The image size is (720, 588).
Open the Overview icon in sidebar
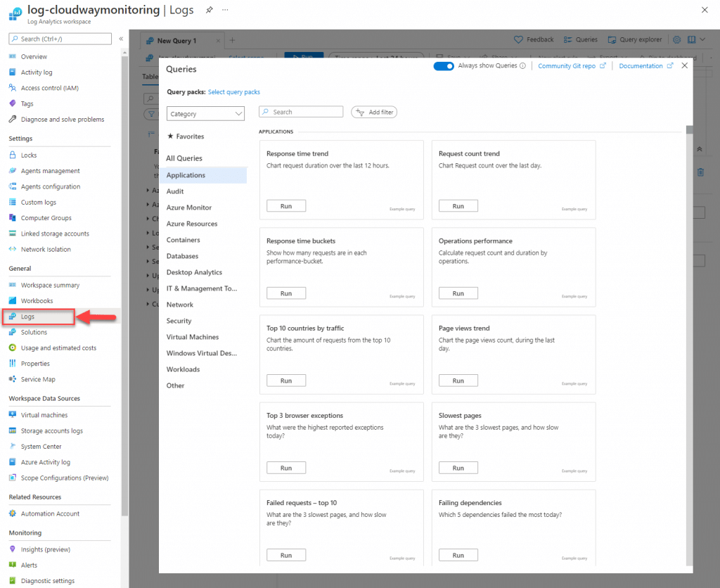[x=13, y=56]
